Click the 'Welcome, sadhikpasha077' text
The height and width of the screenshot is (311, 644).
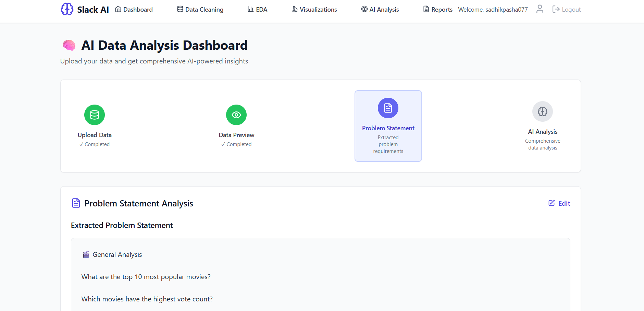[x=493, y=10]
